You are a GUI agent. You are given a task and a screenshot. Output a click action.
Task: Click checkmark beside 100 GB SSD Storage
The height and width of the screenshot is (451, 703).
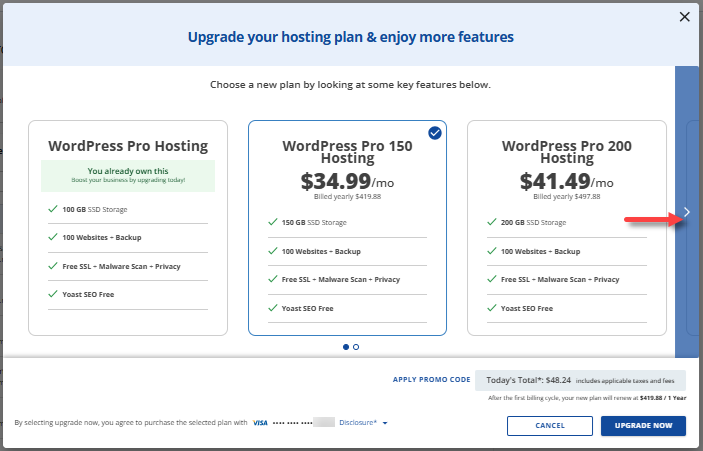click(x=53, y=209)
